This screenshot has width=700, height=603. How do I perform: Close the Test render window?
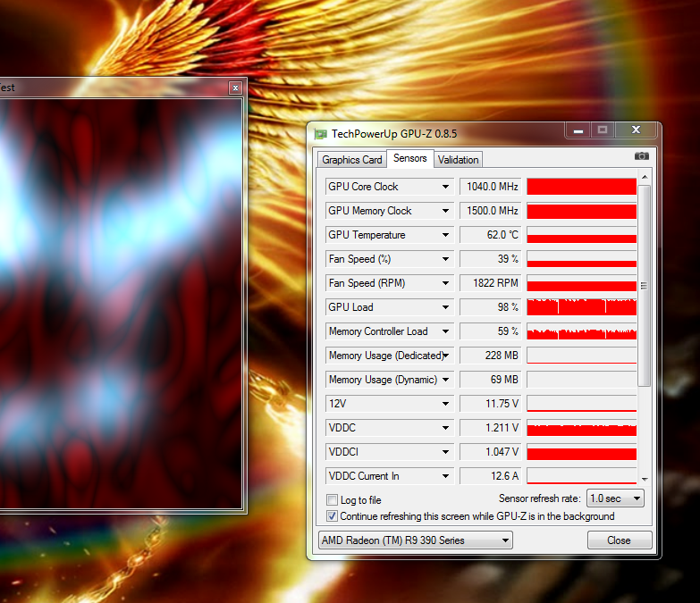(235, 88)
